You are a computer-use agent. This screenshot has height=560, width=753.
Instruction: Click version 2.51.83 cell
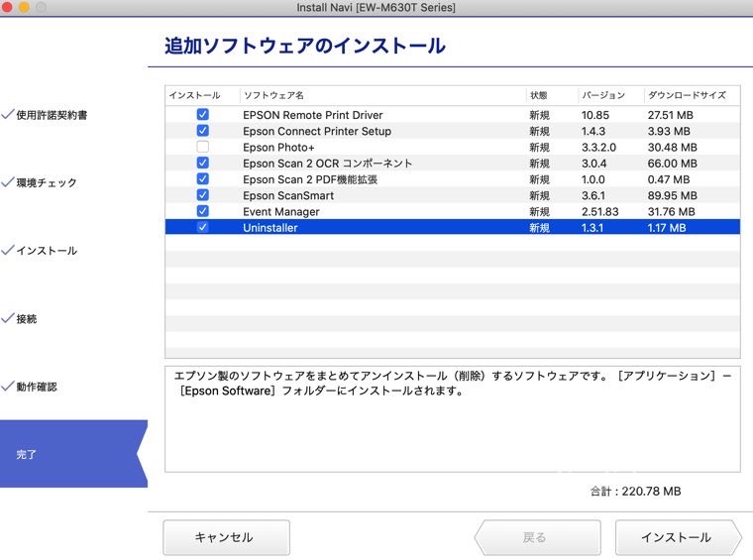pyautogui.click(x=599, y=212)
